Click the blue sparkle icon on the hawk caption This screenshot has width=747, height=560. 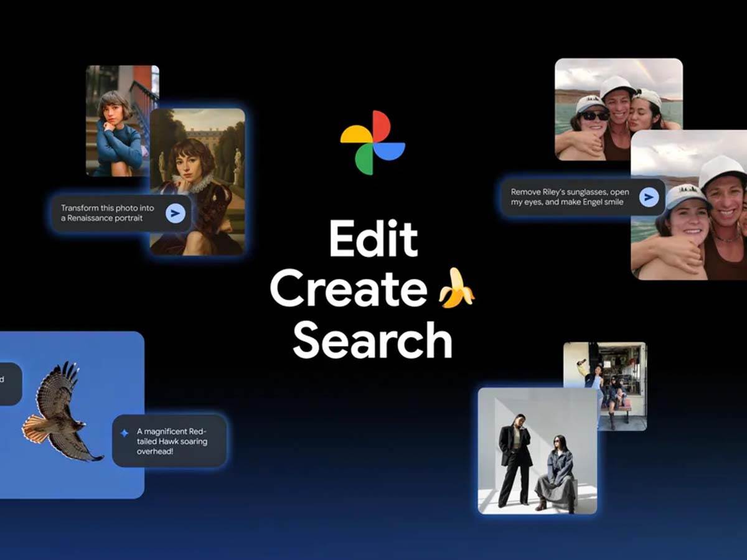pyautogui.click(x=125, y=431)
